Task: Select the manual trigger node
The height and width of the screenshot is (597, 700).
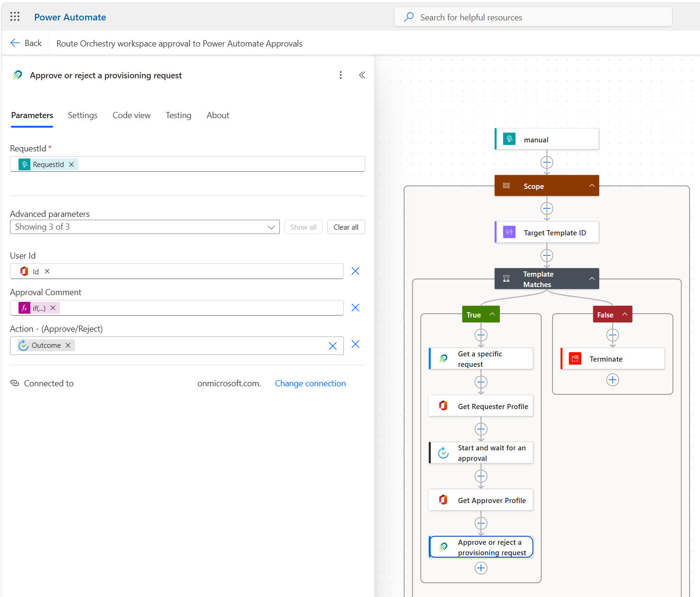Action: coord(547,139)
